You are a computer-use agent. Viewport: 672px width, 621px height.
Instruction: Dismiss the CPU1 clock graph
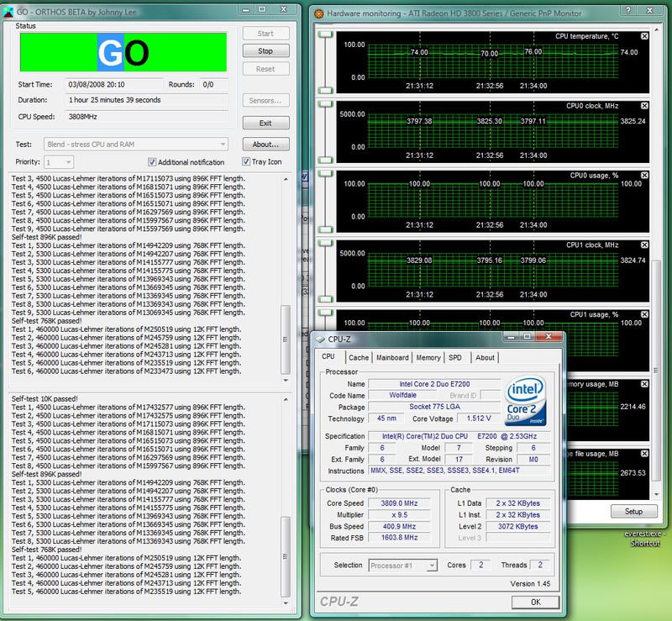[x=644, y=245]
